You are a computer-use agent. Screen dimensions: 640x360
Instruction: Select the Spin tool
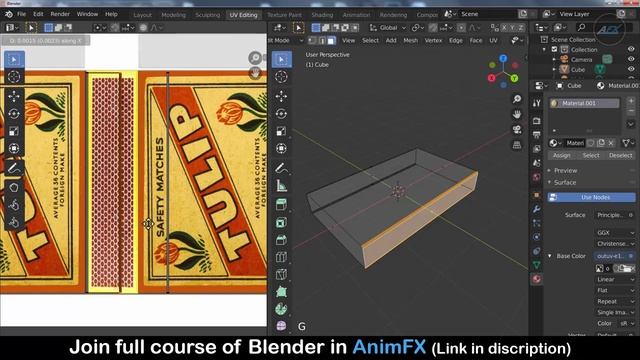click(281, 309)
